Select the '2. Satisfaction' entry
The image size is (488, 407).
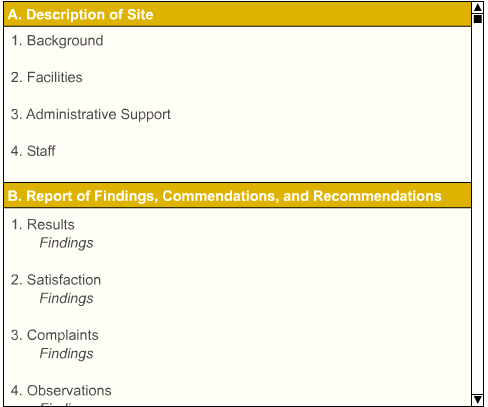click(x=56, y=280)
